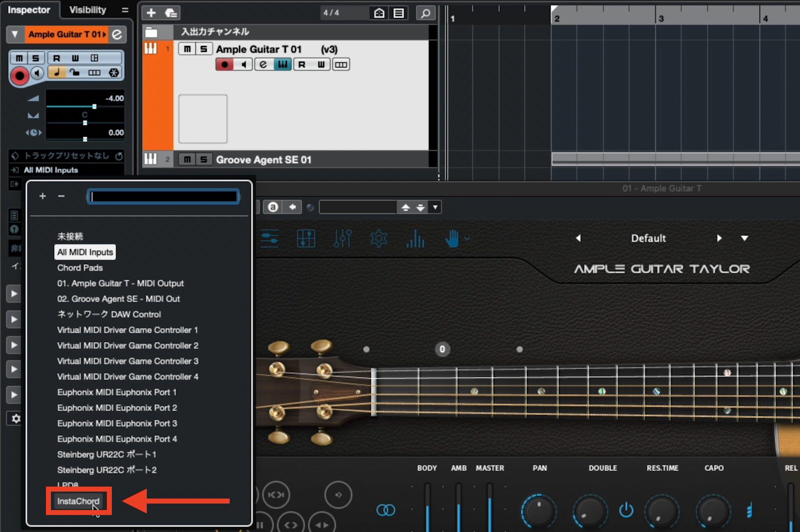Click the Add Track plus button
This screenshot has width=800, height=532.
(151, 13)
